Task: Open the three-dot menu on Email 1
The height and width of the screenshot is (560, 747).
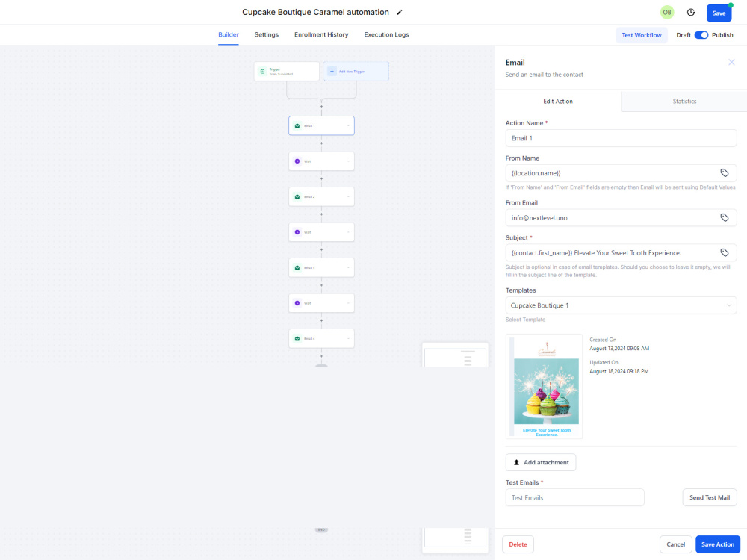Action: (x=349, y=125)
